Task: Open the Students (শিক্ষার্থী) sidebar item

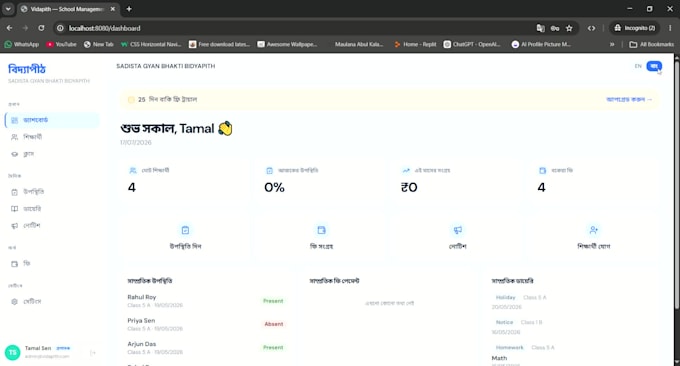Action: pos(52,137)
